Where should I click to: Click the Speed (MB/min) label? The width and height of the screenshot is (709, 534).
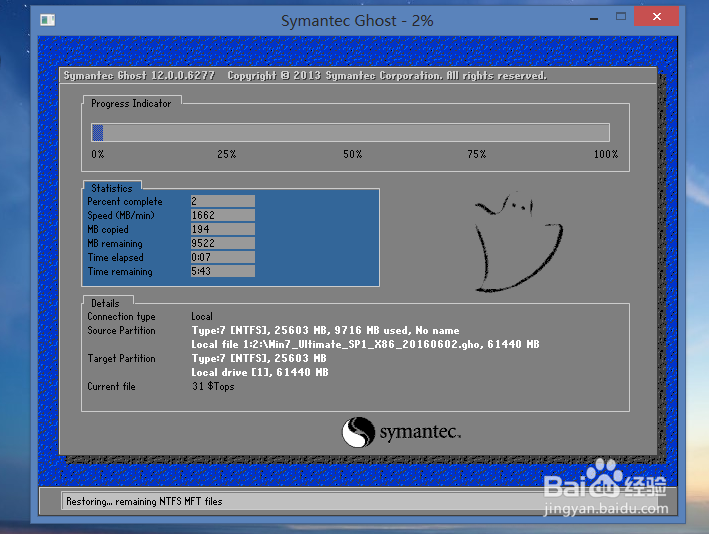(x=121, y=215)
